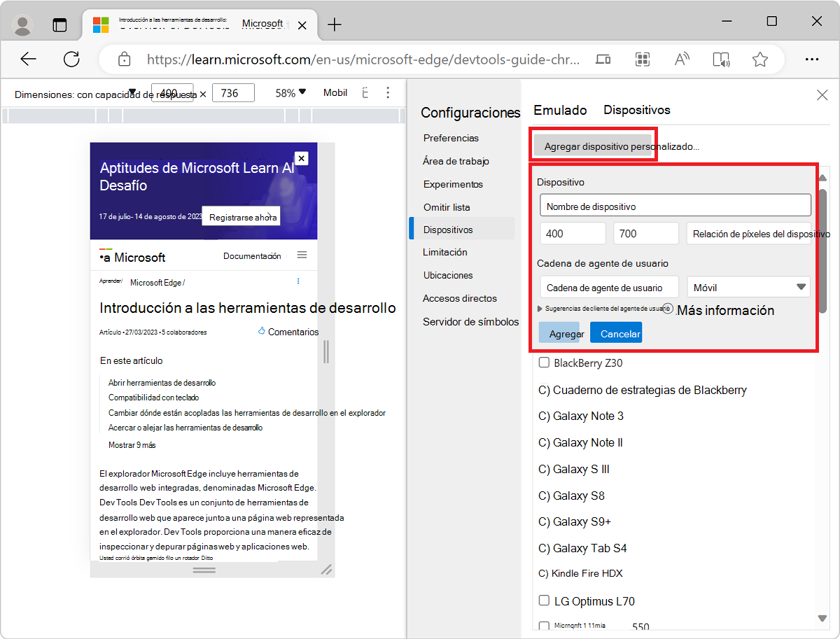Viewport: 840px width, 639px height.
Task: Click the browser tab actions icon
Action: coord(60,23)
